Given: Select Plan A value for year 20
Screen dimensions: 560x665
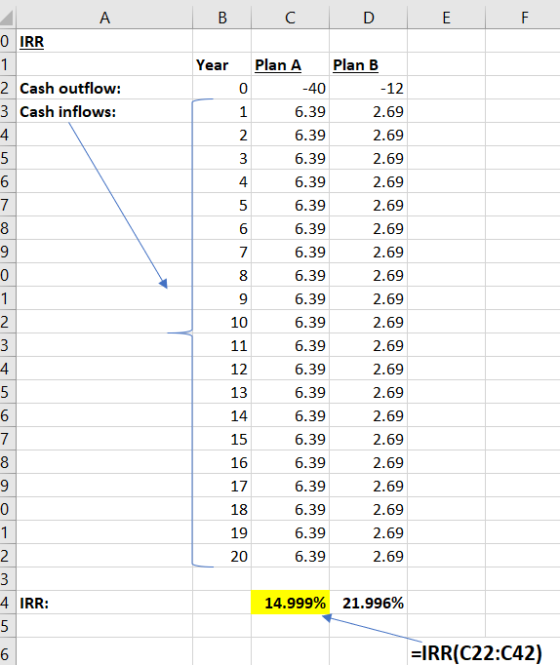Looking at the screenshot, I should pyautogui.click(x=290, y=556).
